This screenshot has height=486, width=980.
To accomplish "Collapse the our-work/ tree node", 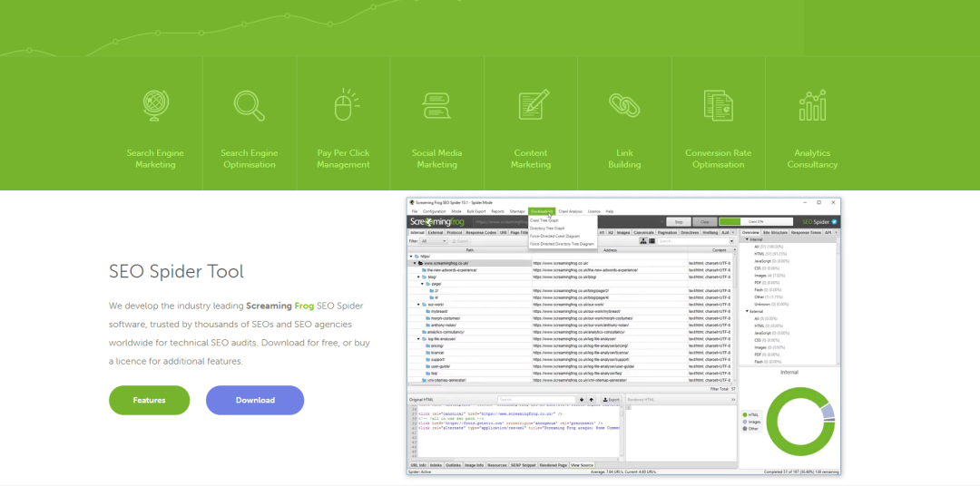I will tap(418, 305).
